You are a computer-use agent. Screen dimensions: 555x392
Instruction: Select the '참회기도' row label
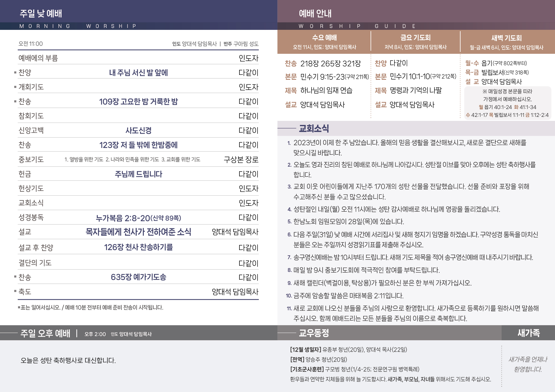tap(31, 116)
